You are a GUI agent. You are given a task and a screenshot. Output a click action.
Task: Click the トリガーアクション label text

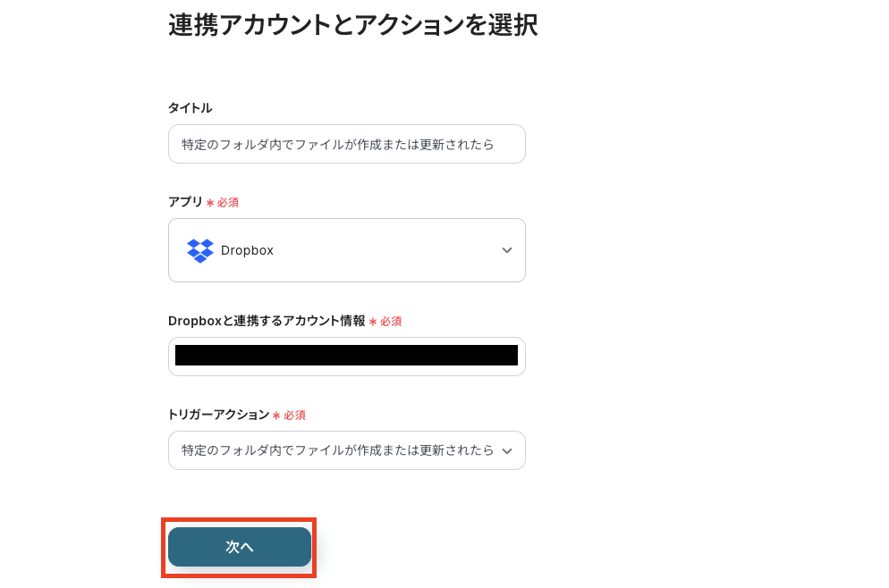[218, 415]
